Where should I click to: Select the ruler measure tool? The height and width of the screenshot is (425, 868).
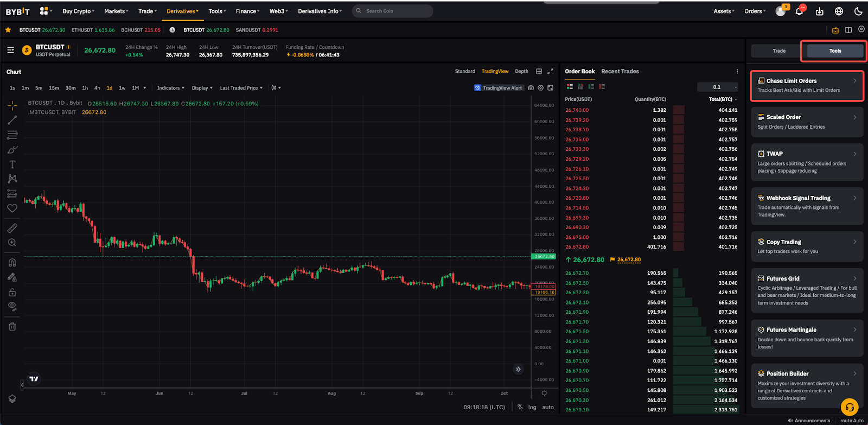point(12,228)
